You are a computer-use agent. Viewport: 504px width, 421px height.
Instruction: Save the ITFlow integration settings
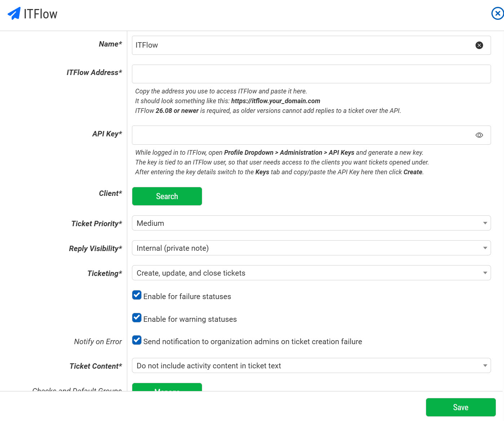[461, 407]
